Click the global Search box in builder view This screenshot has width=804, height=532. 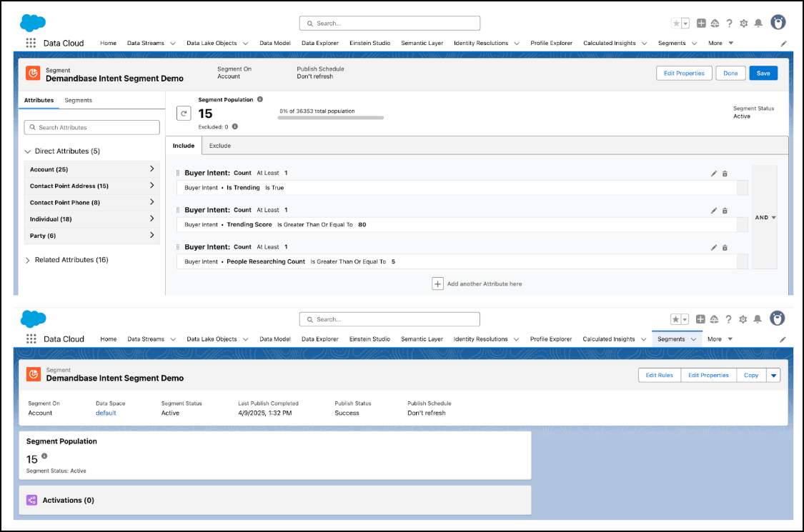[389, 23]
